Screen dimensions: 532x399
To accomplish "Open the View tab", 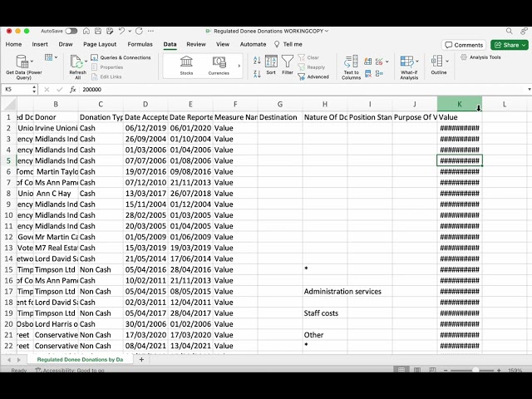I will 223,44.
